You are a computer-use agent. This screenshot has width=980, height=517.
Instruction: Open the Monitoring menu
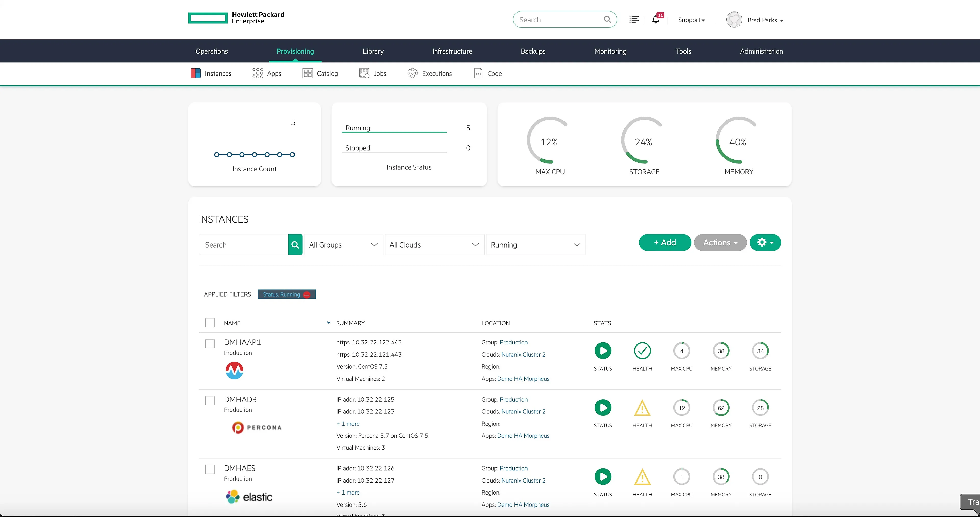[610, 51]
